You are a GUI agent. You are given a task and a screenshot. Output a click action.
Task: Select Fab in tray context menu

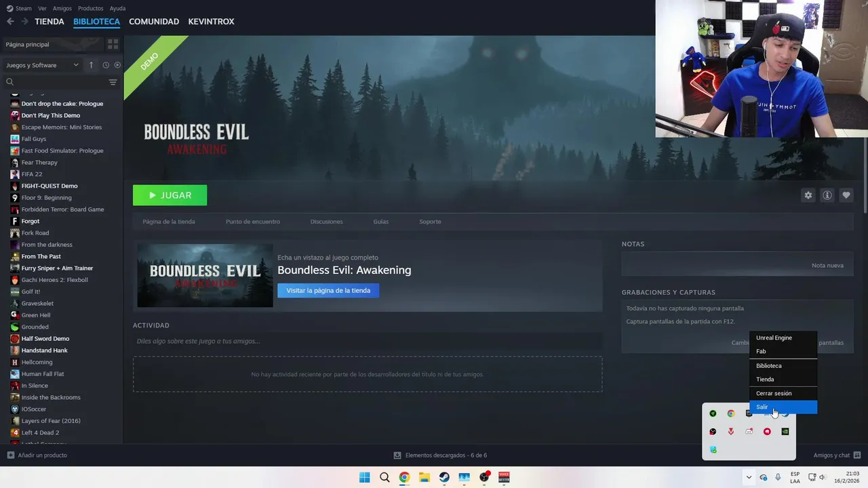coord(783,351)
